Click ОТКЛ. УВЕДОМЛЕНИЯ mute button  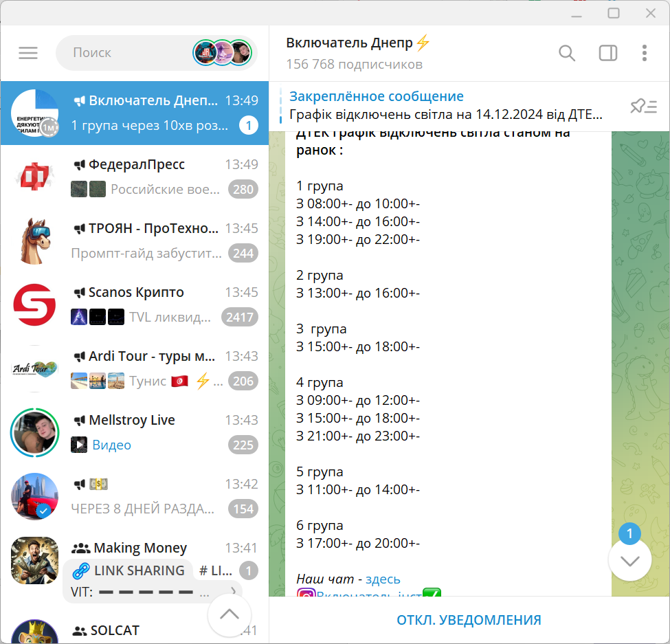(469, 620)
